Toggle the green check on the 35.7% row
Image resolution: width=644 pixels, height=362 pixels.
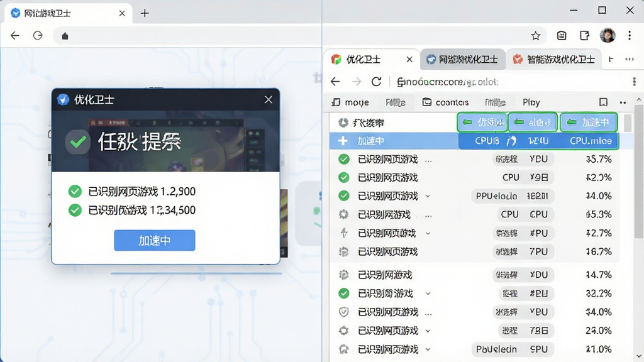pos(344,159)
